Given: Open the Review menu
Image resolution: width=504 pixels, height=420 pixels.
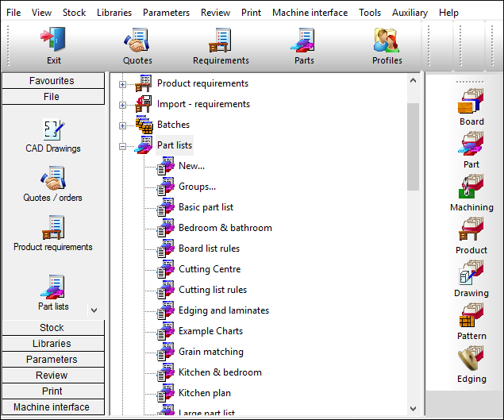Looking at the screenshot, I should click(215, 13).
